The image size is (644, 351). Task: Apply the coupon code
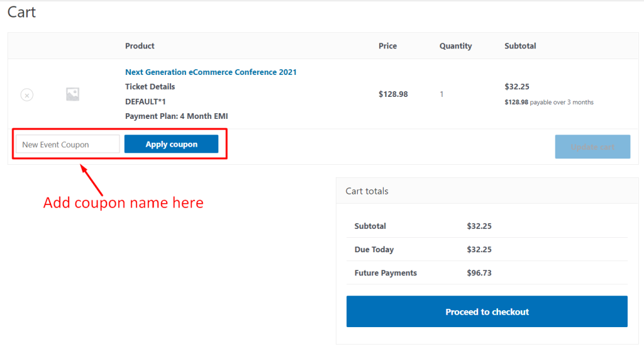[171, 144]
